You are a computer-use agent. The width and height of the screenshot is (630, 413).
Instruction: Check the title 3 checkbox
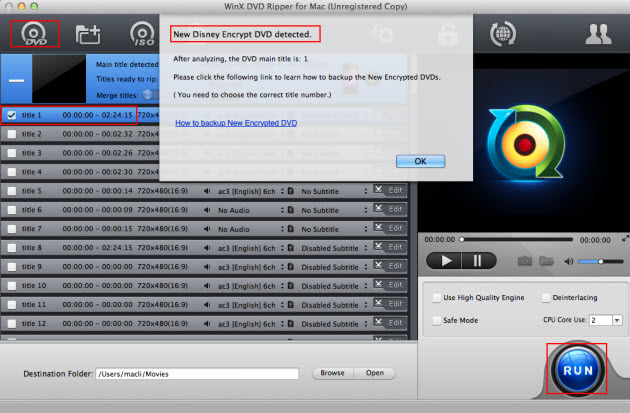(x=12, y=153)
